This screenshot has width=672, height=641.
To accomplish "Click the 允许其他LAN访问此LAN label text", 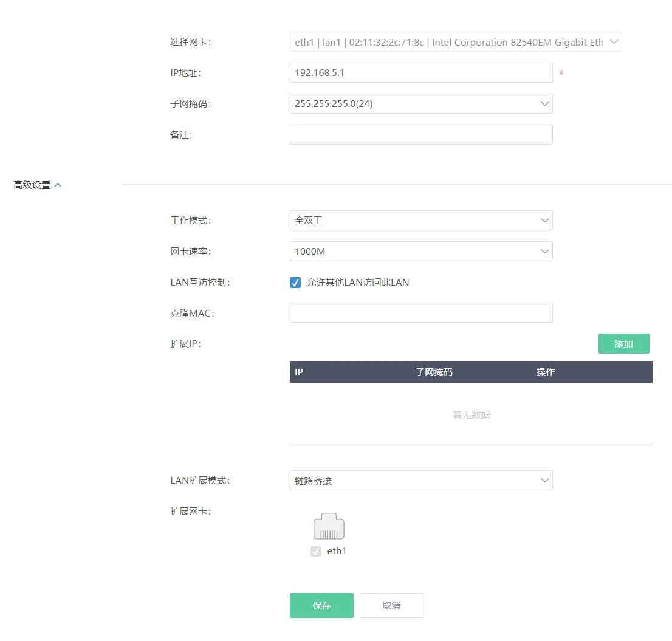I will click(358, 283).
